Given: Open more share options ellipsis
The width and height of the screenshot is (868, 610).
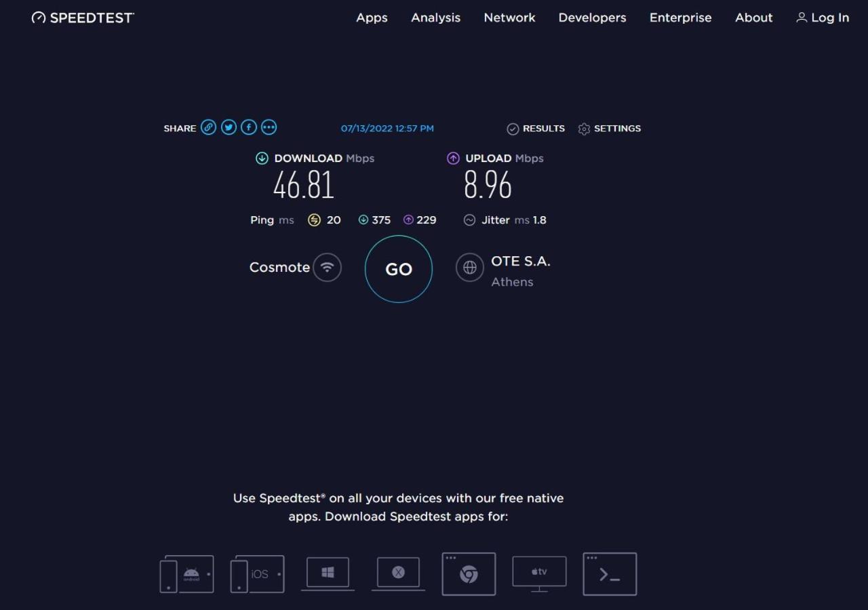Looking at the screenshot, I should tap(269, 127).
